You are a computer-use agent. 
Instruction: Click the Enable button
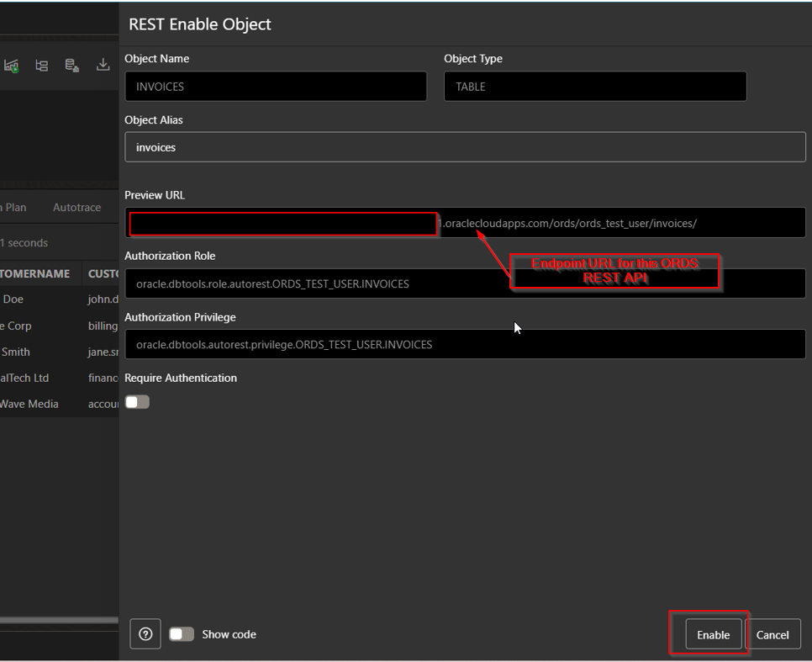click(x=713, y=634)
